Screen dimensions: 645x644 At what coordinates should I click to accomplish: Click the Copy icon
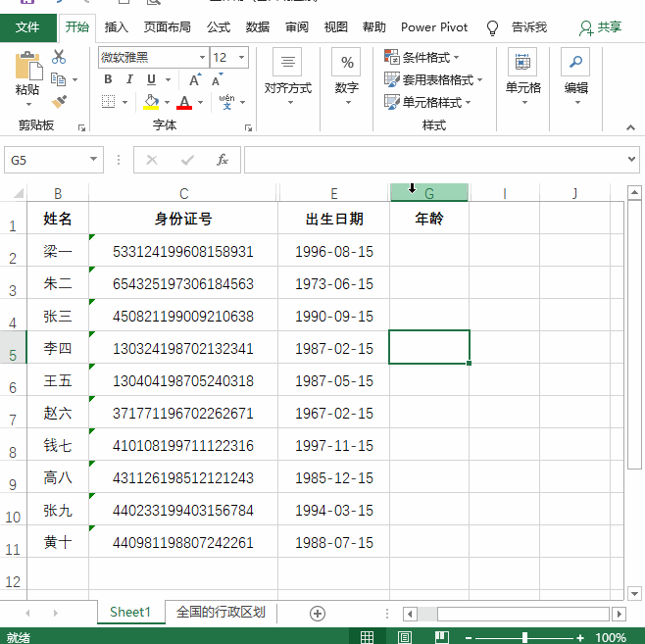point(58,79)
